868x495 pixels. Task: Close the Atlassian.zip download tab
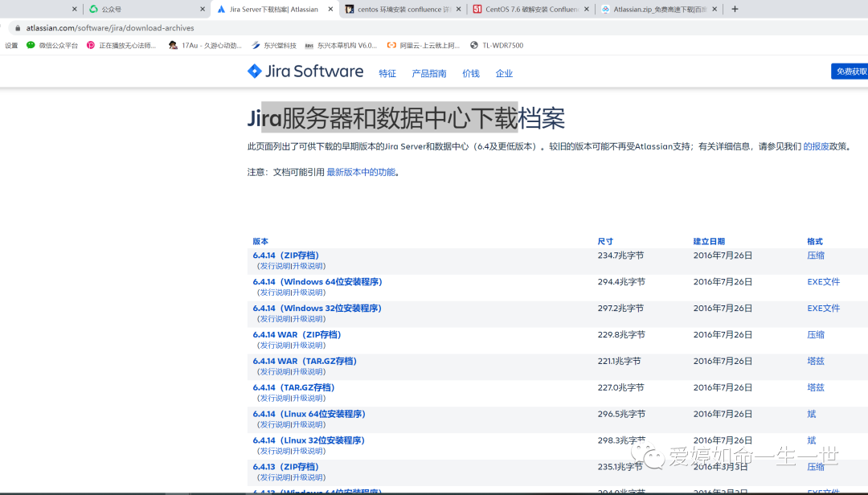(714, 9)
